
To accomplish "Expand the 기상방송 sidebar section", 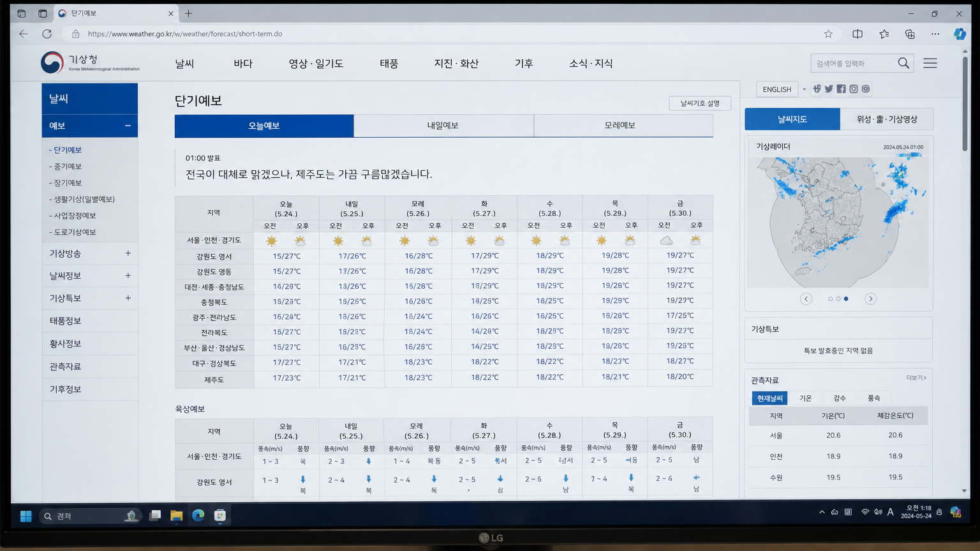I will [x=128, y=253].
